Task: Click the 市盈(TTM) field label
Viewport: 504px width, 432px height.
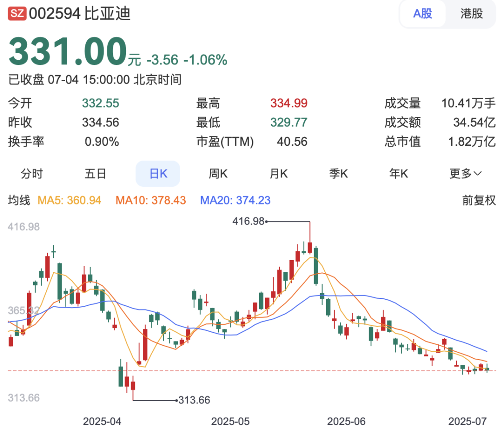Action: tap(225, 142)
